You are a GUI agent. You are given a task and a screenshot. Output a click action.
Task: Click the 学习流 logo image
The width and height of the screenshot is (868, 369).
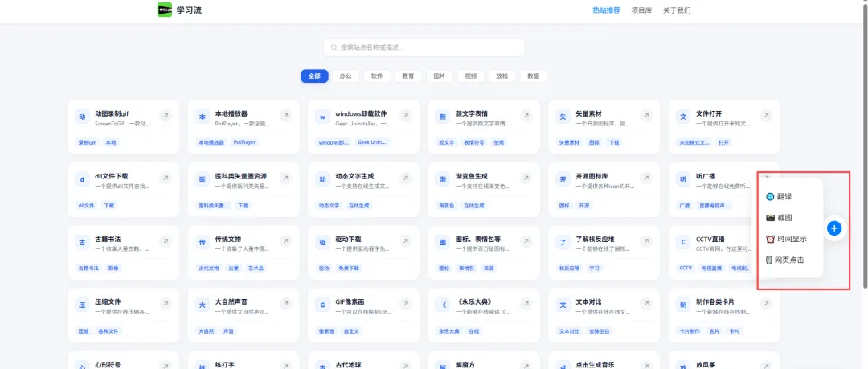[165, 10]
